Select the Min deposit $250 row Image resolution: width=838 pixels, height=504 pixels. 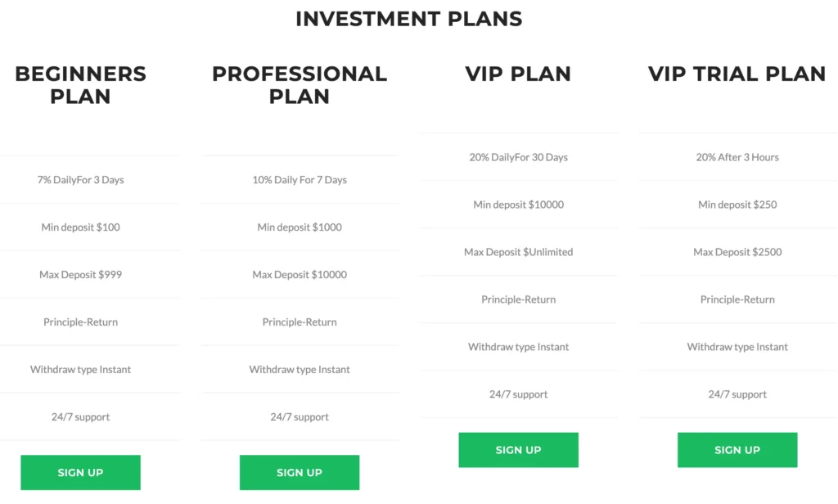pos(737,205)
